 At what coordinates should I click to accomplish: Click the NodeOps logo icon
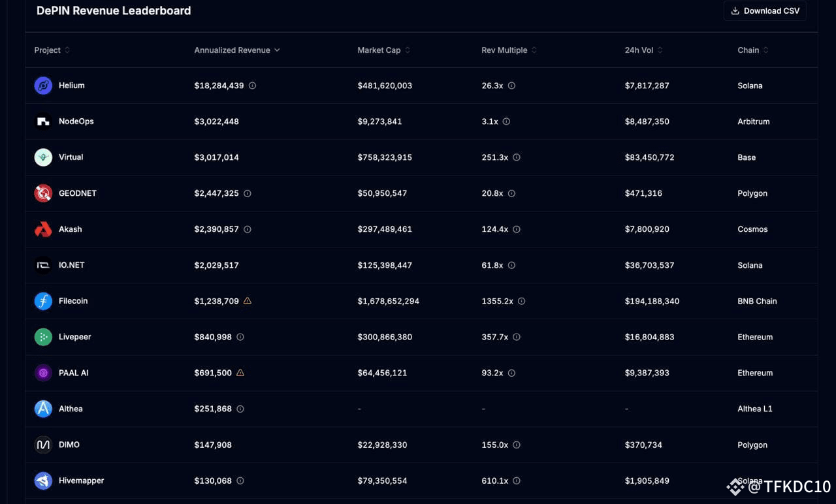pyautogui.click(x=43, y=121)
